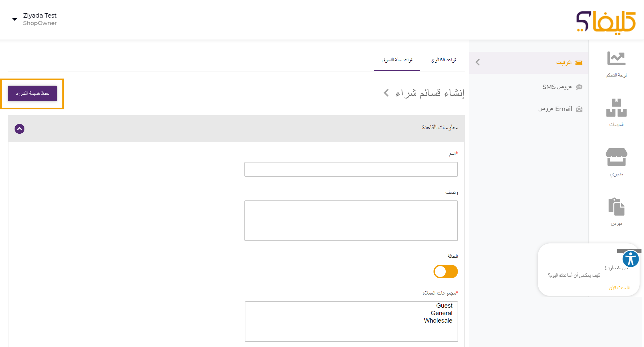The height and width of the screenshot is (347, 644).
Task: Focus the name input field
Action: [351, 169]
